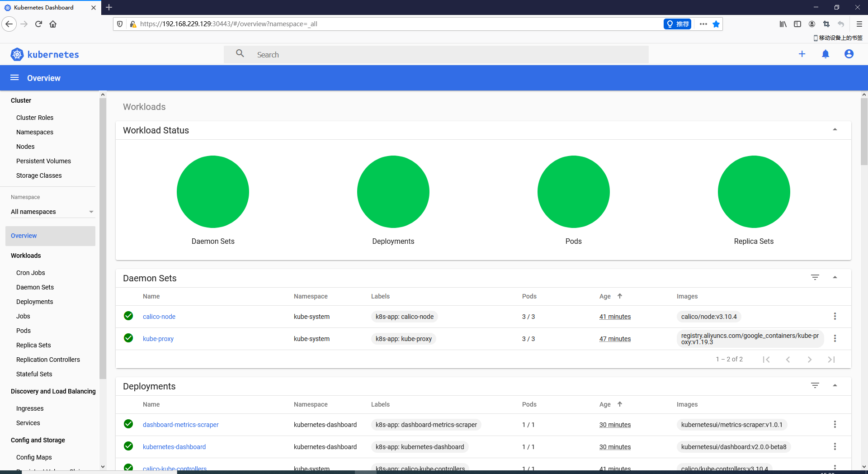Open Config Maps in sidebar
The width and height of the screenshot is (868, 474).
(x=34, y=457)
